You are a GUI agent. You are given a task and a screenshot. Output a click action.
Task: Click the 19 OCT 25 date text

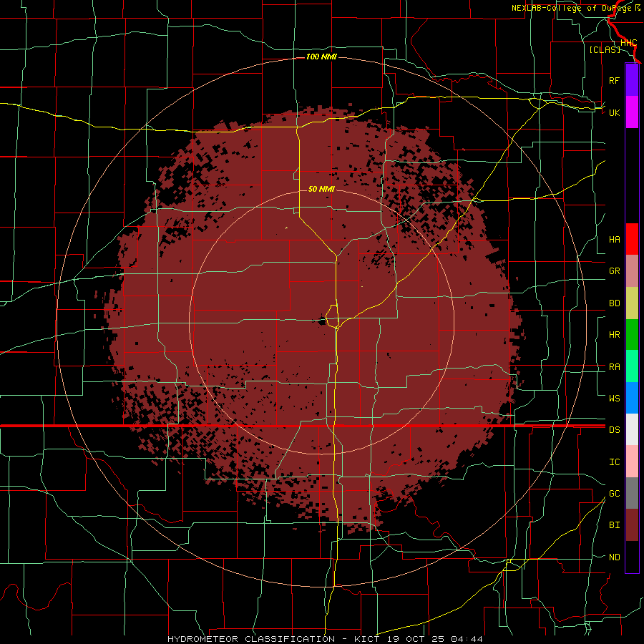click(x=416, y=639)
